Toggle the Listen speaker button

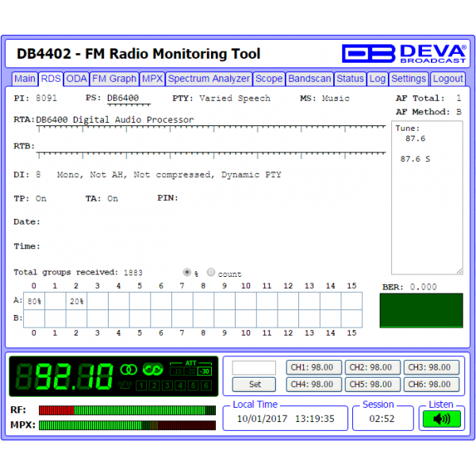click(x=442, y=419)
